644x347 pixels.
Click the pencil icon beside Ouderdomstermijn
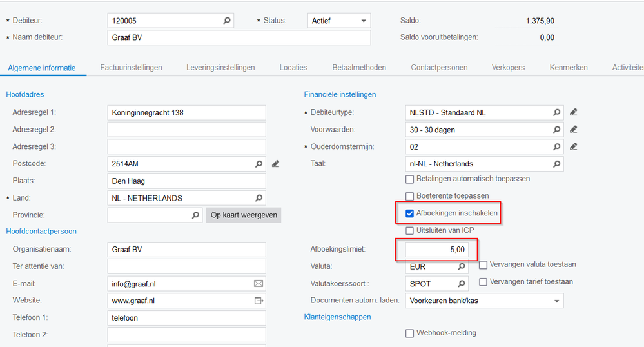point(573,147)
